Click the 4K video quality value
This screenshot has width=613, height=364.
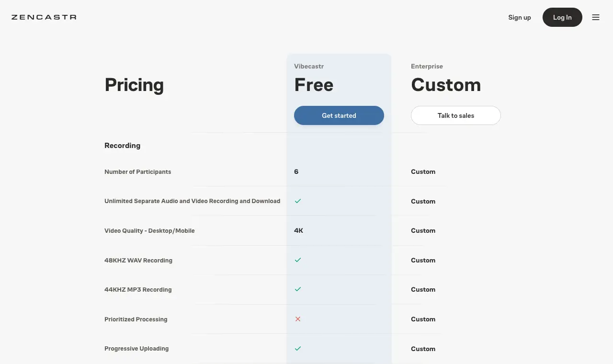(299, 230)
